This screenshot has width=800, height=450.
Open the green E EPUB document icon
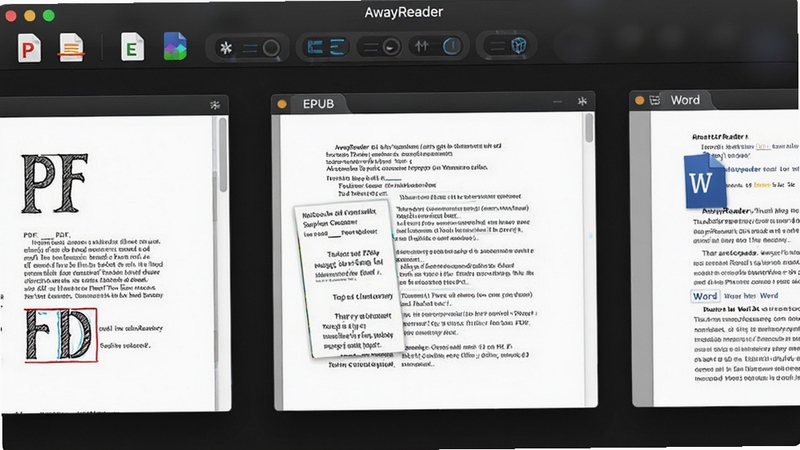pos(132,47)
